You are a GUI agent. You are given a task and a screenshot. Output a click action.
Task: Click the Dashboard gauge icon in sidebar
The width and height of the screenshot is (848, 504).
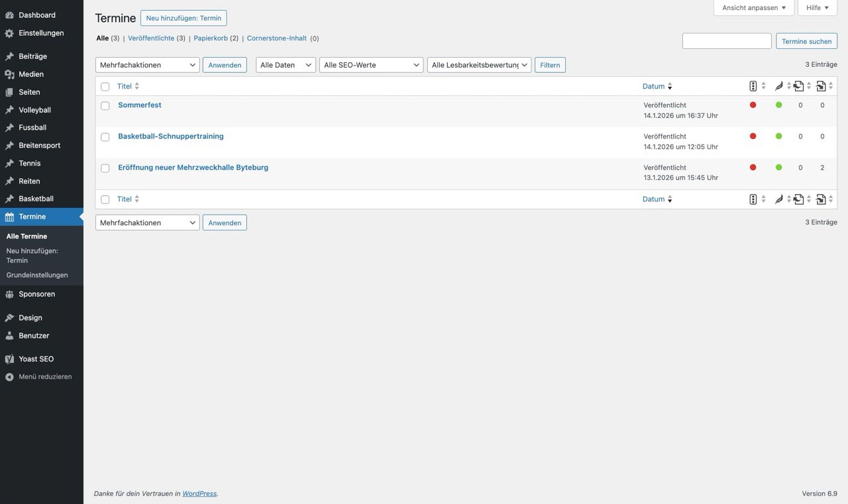[9, 15]
